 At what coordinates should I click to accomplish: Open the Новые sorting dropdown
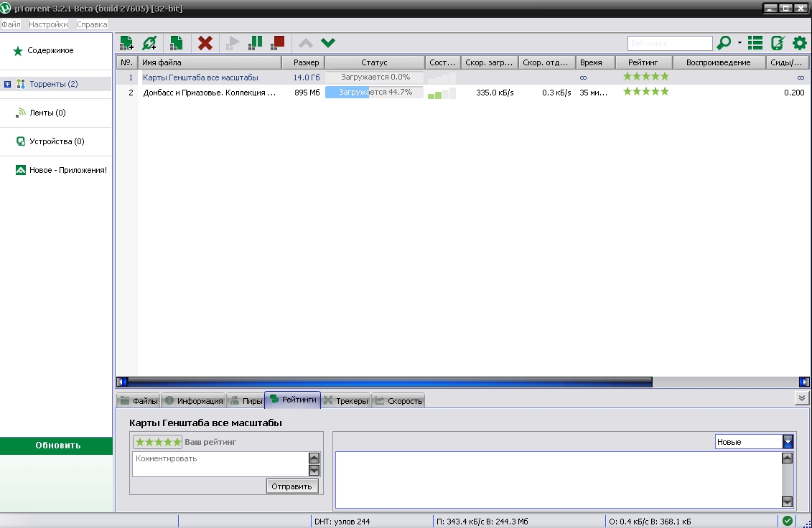[x=788, y=442]
